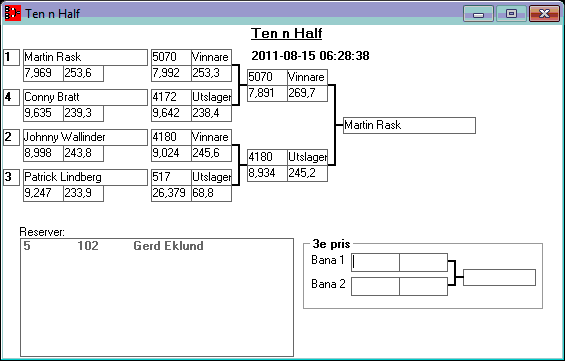The image size is (565, 361).
Task: Select the seed number 2 box
Action: [x=12, y=137]
